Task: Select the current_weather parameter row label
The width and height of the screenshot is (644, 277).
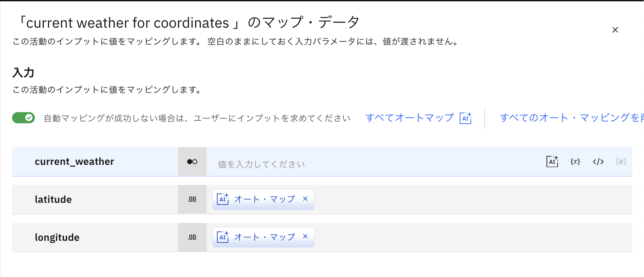Action: pos(74,162)
